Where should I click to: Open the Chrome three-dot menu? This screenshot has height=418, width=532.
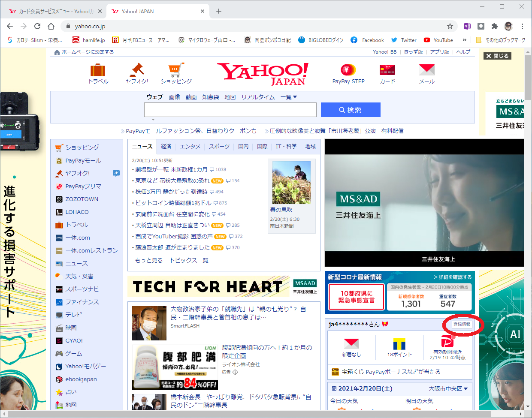(522, 26)
